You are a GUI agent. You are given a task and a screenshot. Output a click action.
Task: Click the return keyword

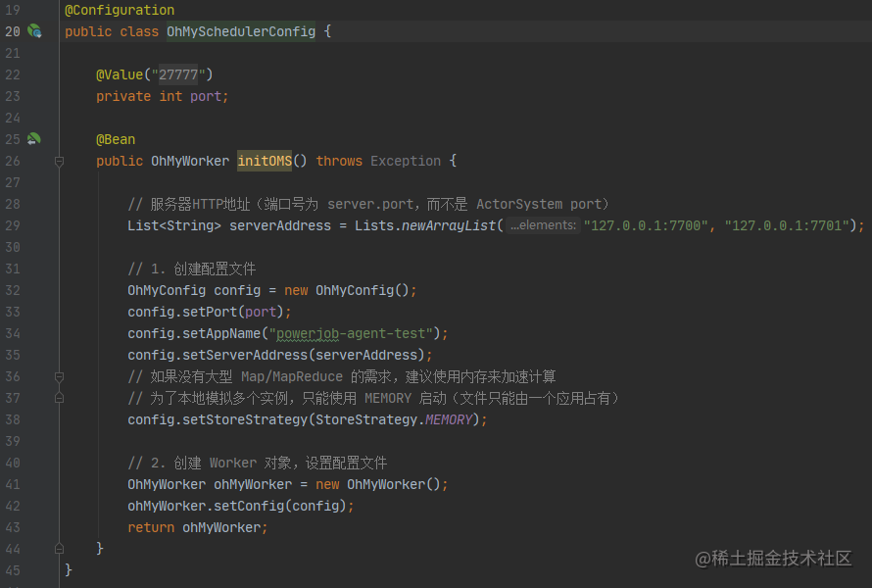click(151, 527)
